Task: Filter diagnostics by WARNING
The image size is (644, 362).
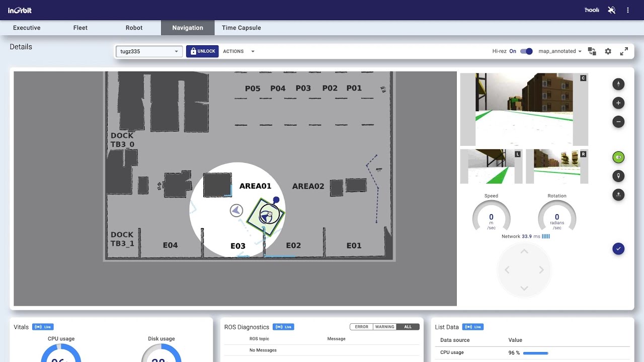Action: (x=384, y=327)
